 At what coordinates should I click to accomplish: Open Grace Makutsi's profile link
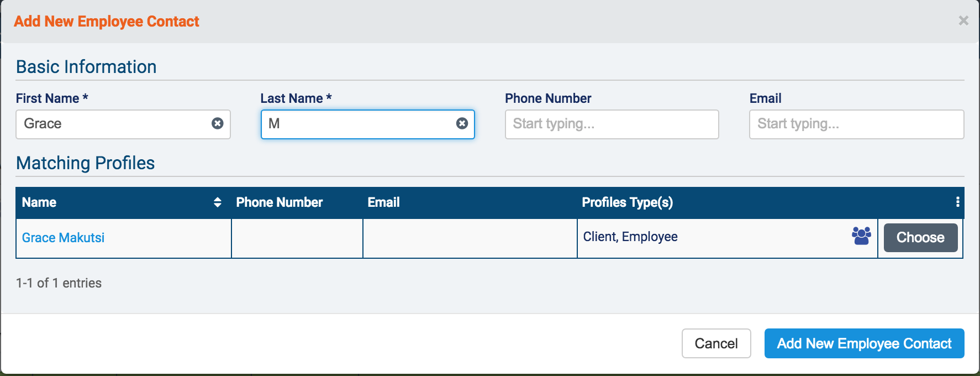[x=64, y=238]
